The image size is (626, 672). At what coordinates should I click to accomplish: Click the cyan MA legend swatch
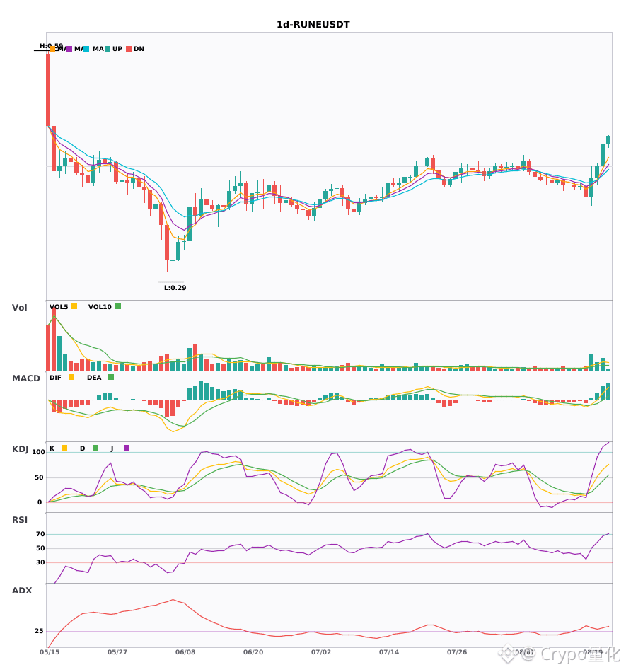coord(86,49)
